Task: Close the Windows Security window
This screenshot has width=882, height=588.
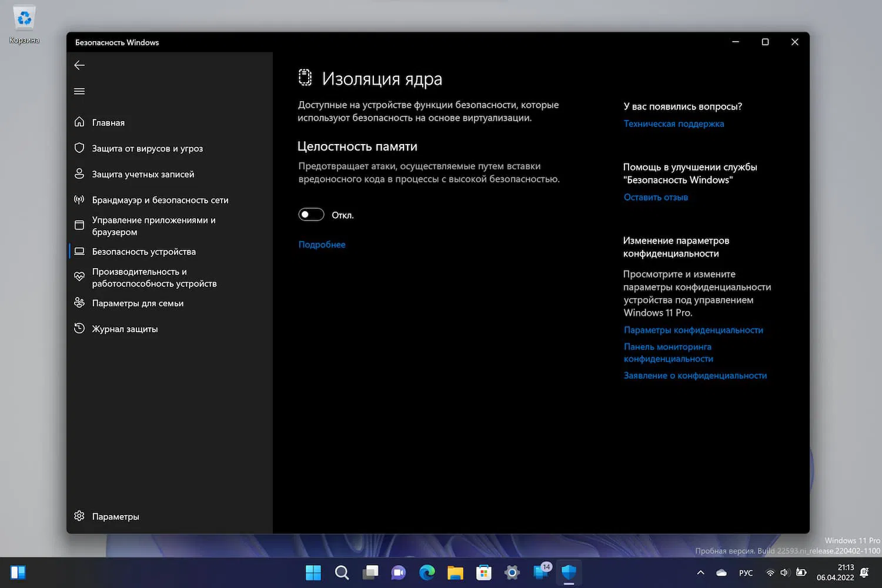Action: (x=794, y=42)
